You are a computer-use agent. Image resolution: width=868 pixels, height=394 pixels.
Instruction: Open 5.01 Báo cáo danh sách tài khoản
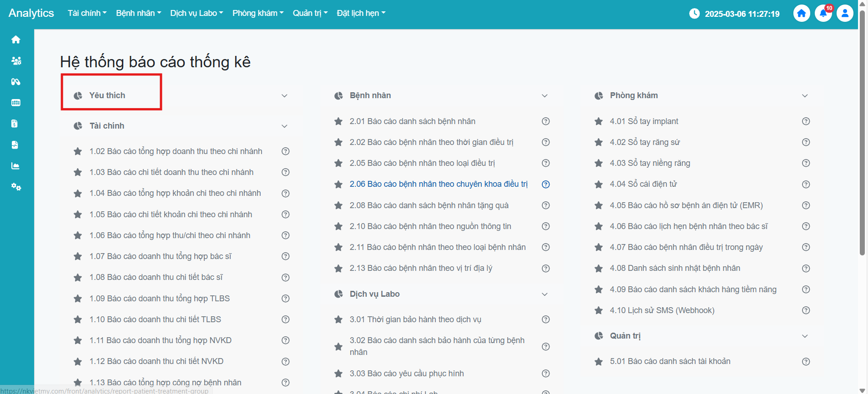point(670,361)
